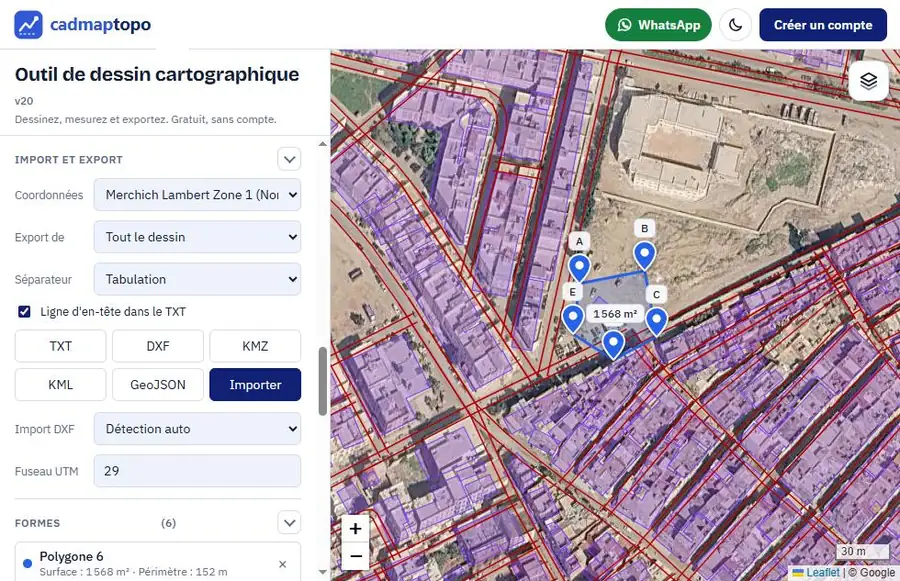Click Créer un compte button

click(823, 25)
